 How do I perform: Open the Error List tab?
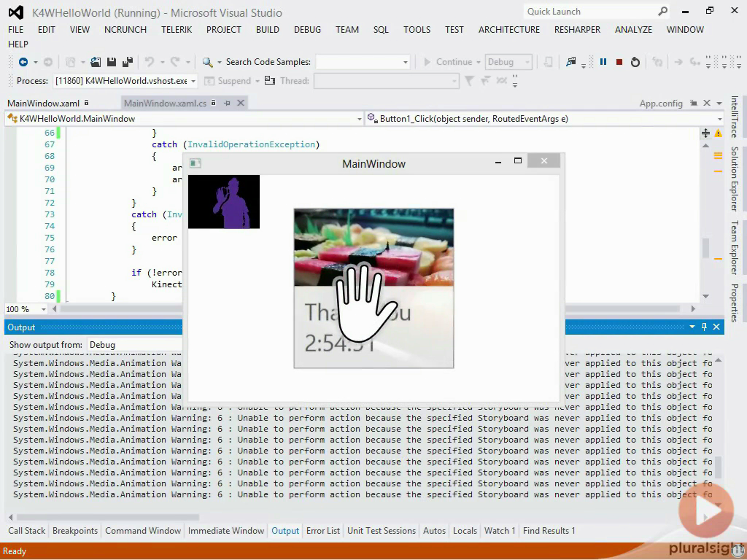pyautogui.click(x=323, y=531)
